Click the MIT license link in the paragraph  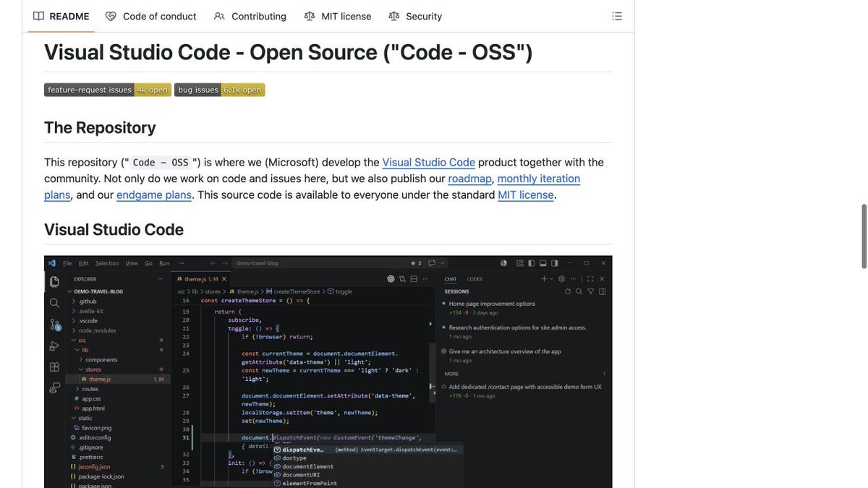point(526,194)
